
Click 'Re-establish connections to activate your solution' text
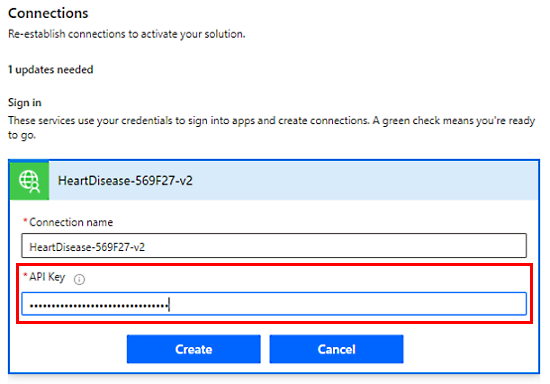pos(127,34)
